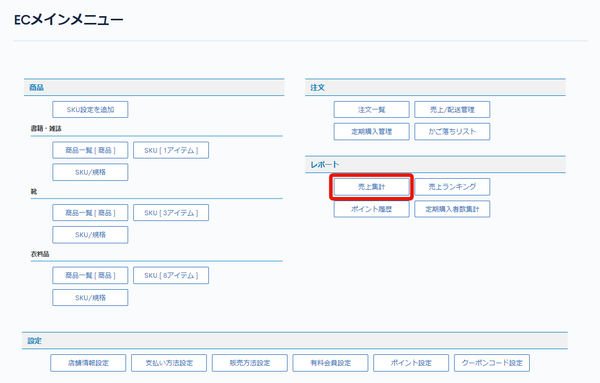The height and width of the screenshot is (383, 600).
Task: Click the 靴 category label
Action: click(34, 191)
